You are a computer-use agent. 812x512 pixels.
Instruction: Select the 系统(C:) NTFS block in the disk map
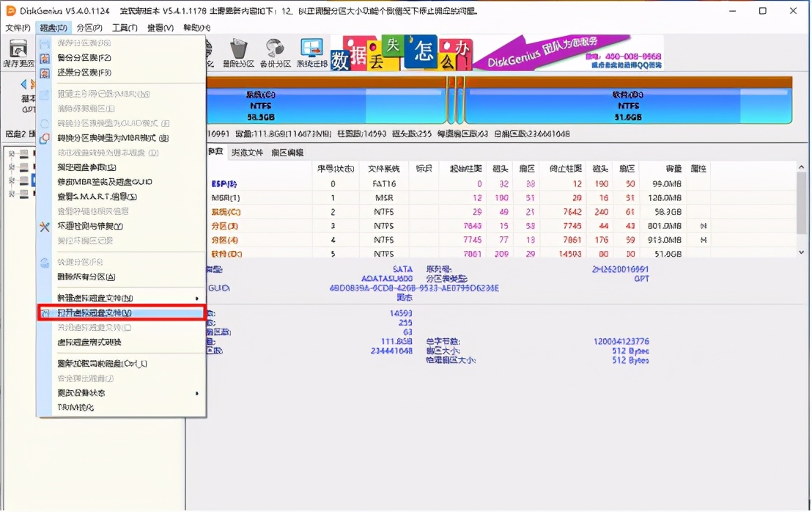325,106
